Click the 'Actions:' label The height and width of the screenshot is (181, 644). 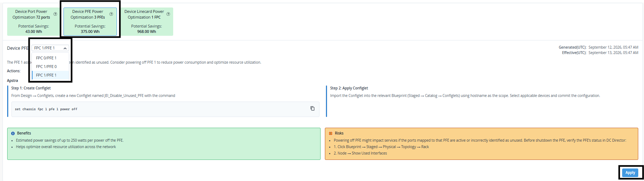(14, 71)
